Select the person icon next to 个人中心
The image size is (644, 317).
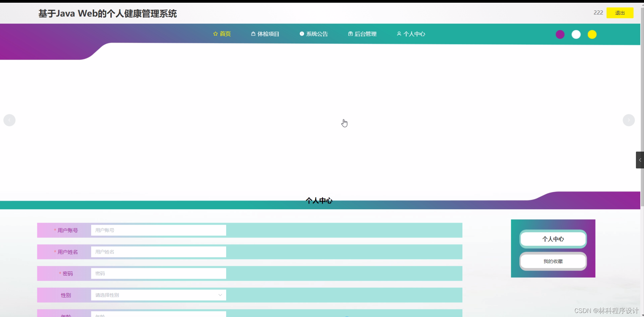(x=399, y=34)
